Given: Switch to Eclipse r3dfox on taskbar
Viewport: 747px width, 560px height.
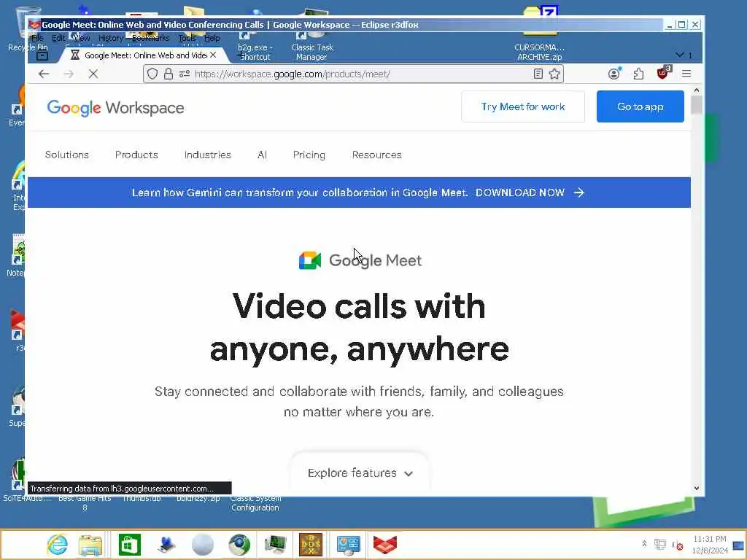Looking at the screenshot, I should click(x=385, y=545).
